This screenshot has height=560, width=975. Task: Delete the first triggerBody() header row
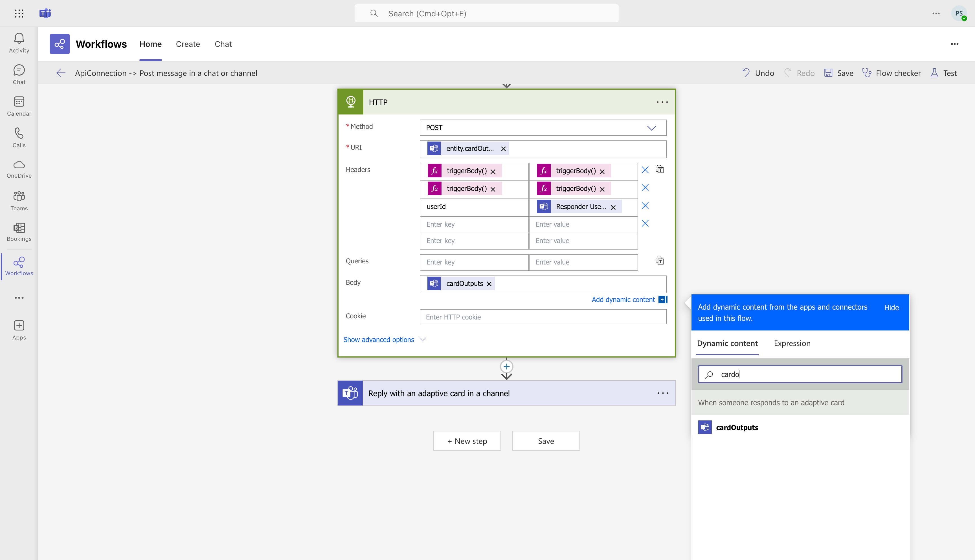point(645,170)
